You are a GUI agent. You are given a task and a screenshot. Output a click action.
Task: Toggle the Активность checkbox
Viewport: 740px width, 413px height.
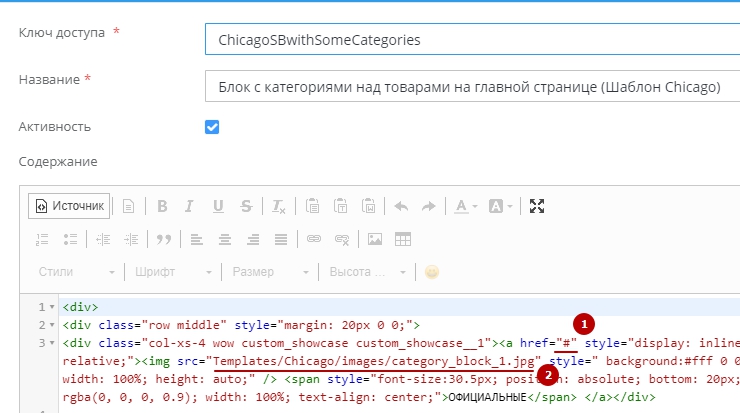coord(212,127)
